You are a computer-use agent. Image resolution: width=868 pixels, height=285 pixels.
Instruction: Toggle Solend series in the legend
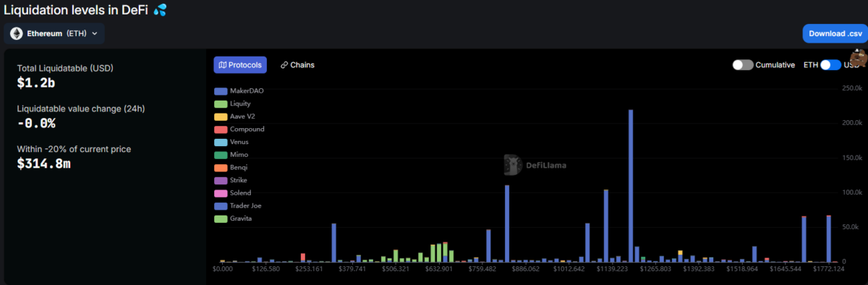coord(233,193)
